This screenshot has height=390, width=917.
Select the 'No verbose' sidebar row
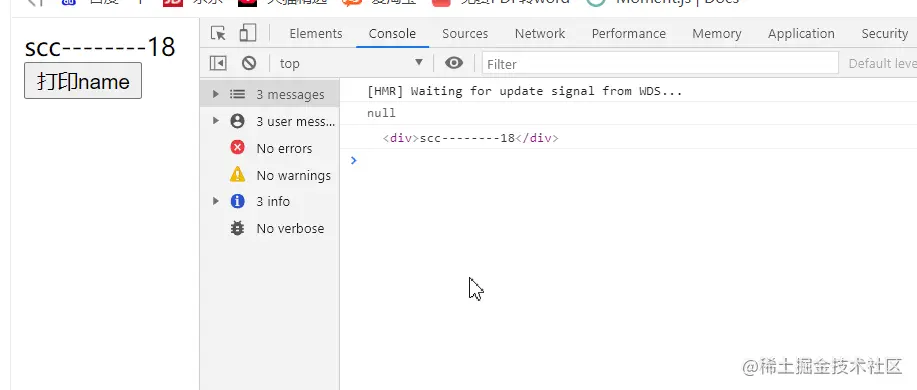coord(270,229)
